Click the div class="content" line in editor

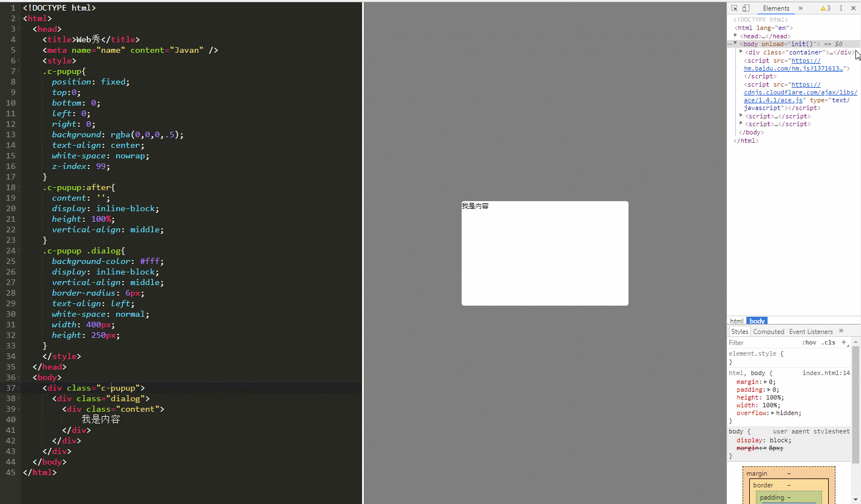pyautogui.click(x=113, y=409)
